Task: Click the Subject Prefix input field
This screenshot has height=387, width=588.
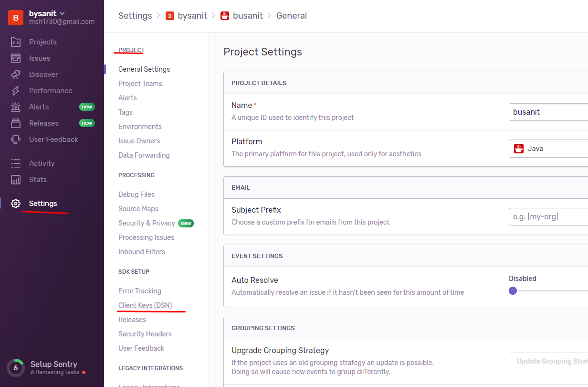Action: coord(548,216)
